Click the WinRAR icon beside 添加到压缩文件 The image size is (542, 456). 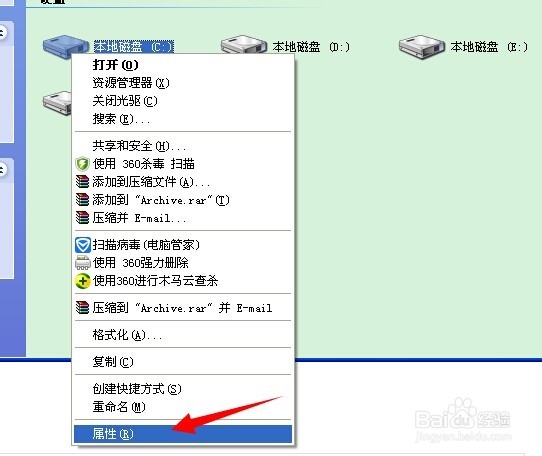[82, 182]
